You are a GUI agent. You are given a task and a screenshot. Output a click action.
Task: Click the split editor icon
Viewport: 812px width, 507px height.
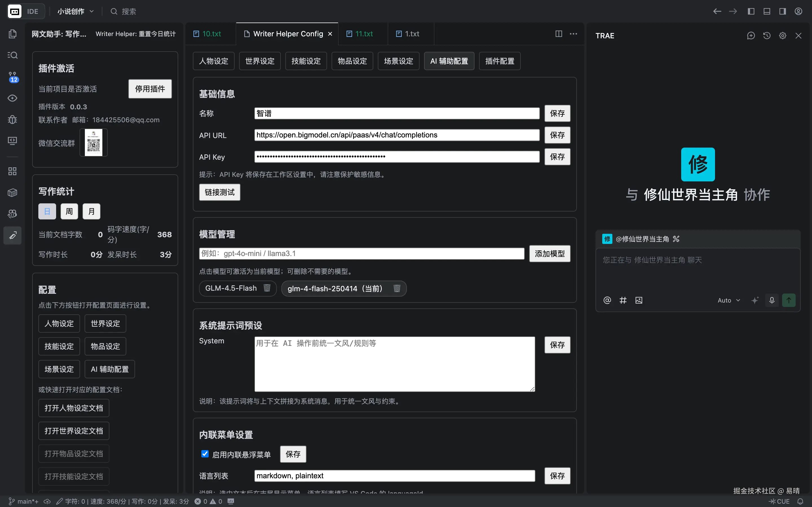559,34
